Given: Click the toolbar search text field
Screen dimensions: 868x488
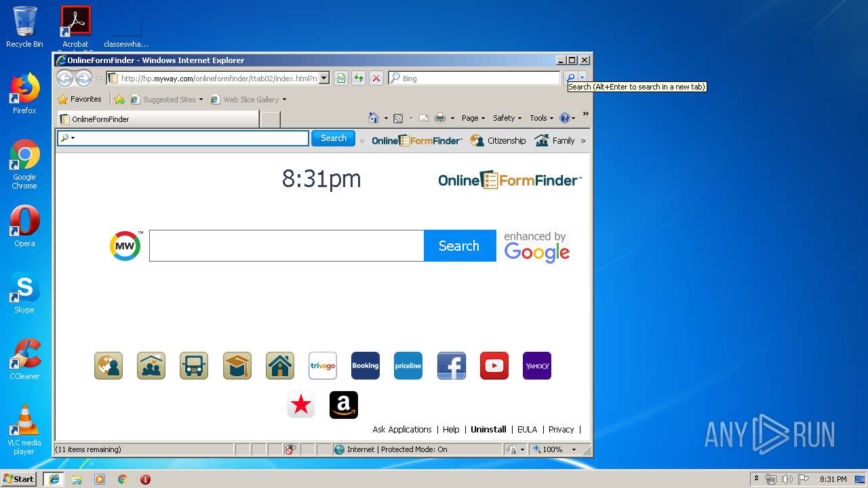Looking at the screenshot, I should 183,138.
